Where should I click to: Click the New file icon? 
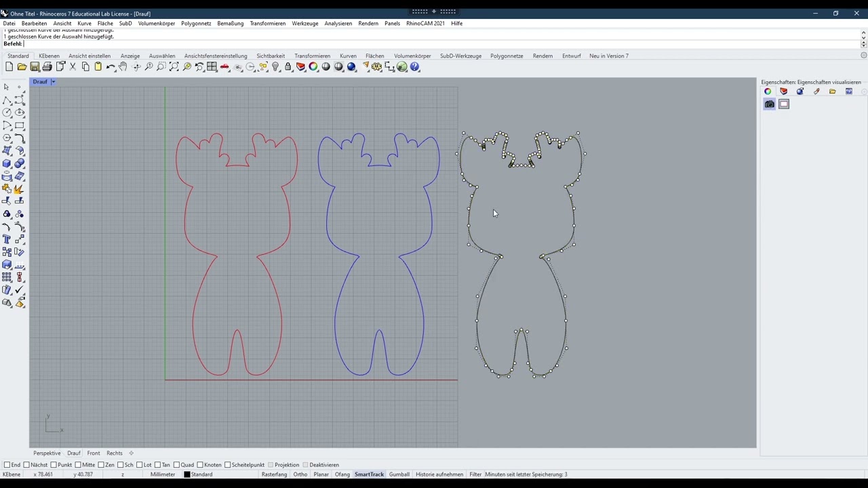(9, 67)
